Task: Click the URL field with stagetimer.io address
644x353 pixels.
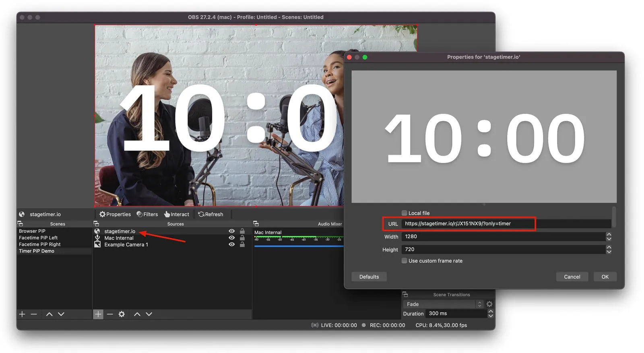Action: pos(506,224)
